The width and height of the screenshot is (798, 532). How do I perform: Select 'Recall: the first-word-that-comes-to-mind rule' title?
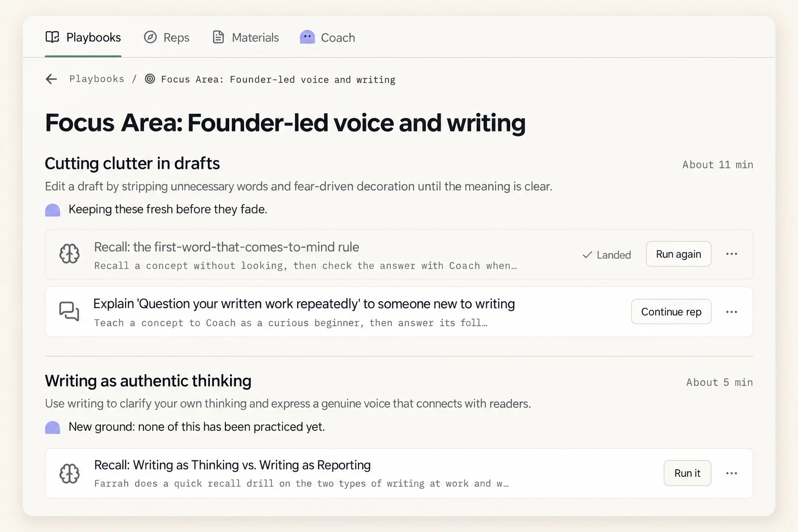[227, 247]
